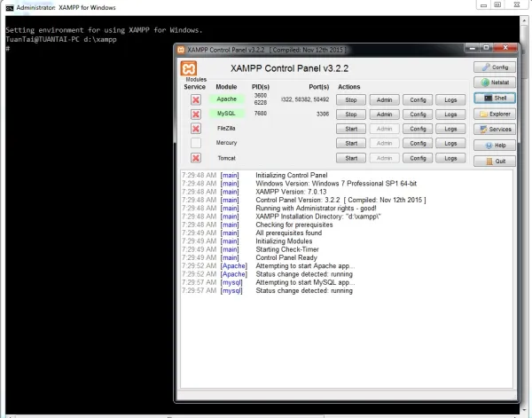The width and height of the screenshot is (532, 418).
Task: Open Mercury Config menu
Action: (x=418, y=143)
